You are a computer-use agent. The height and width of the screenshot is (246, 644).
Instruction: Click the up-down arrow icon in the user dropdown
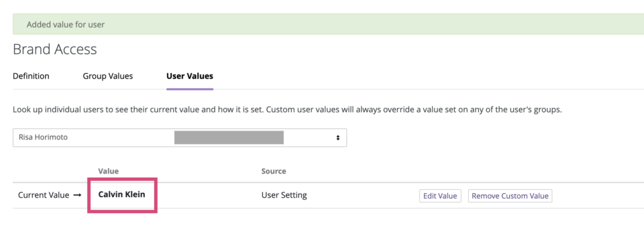click(x=337, y=137)
